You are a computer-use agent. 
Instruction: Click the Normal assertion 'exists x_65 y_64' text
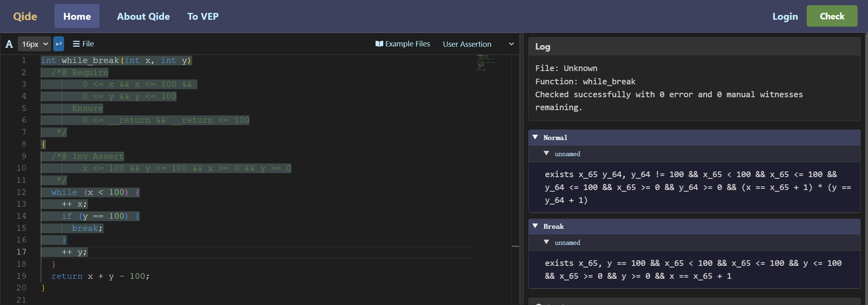pos(698,187)
